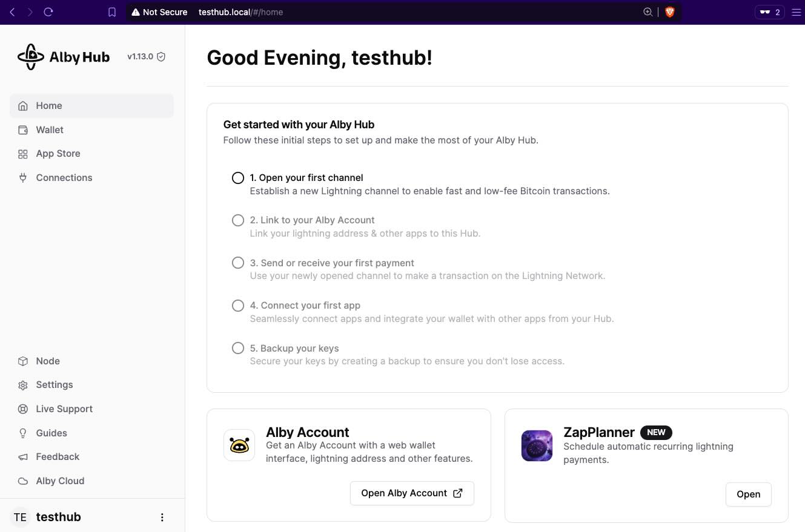805x532 pixels.
Task: Open the Node page
Action: (x=91, y=361)
